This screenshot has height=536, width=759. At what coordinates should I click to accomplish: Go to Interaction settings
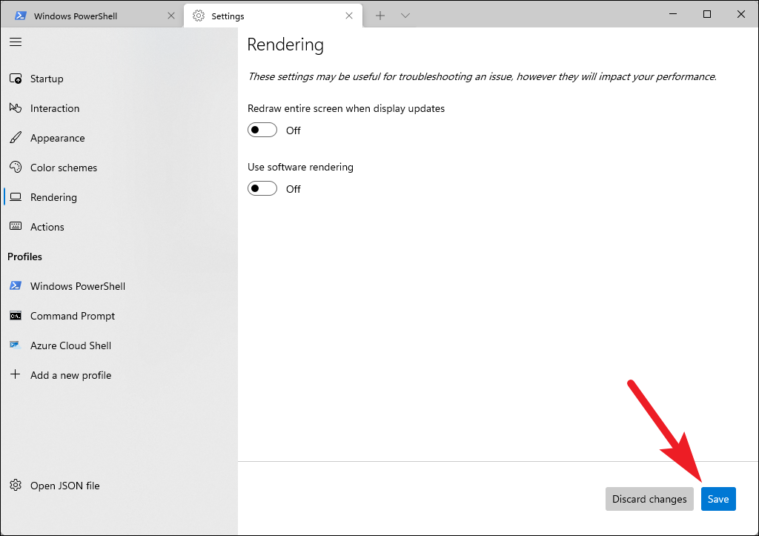point(119,108)
